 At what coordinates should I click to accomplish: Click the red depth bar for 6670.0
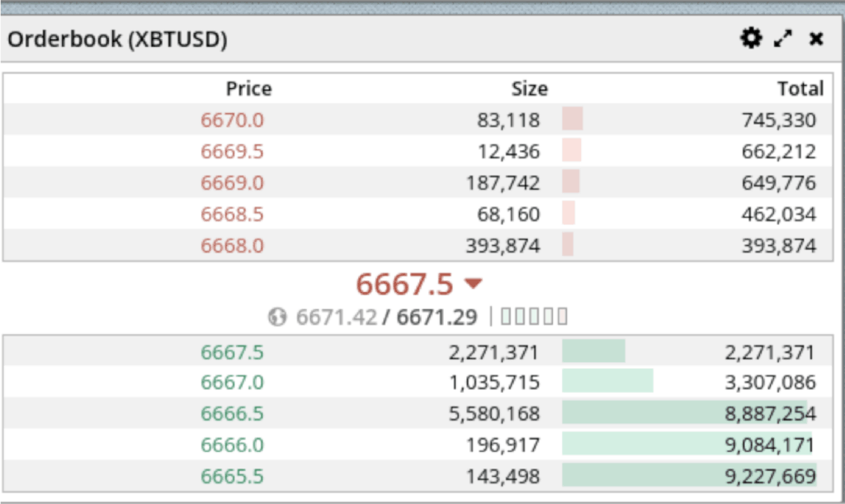tap(573, 120)
